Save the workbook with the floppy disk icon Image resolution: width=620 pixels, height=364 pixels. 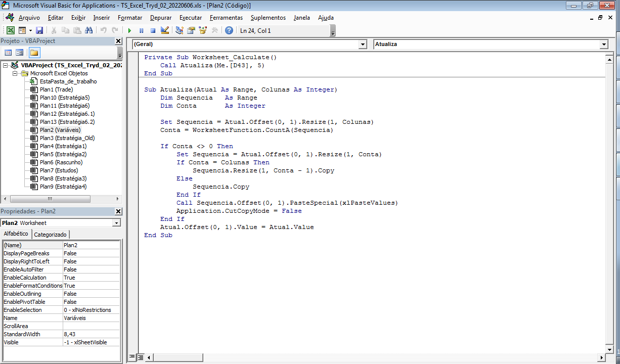tap(39, 30)
